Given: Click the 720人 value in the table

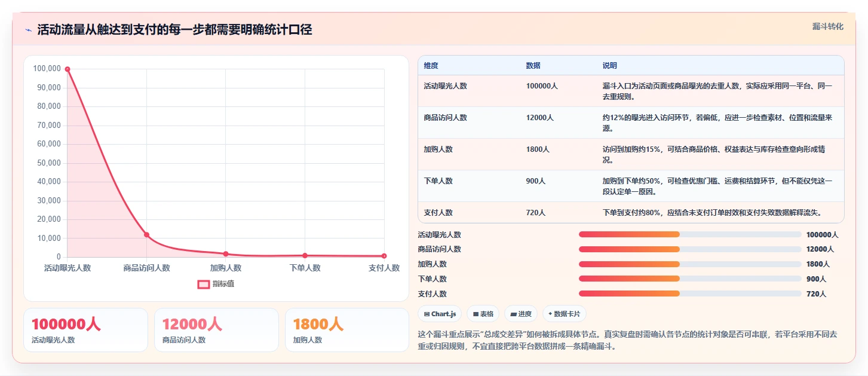Looking at the screenshot, I should [x=535, y=213].
